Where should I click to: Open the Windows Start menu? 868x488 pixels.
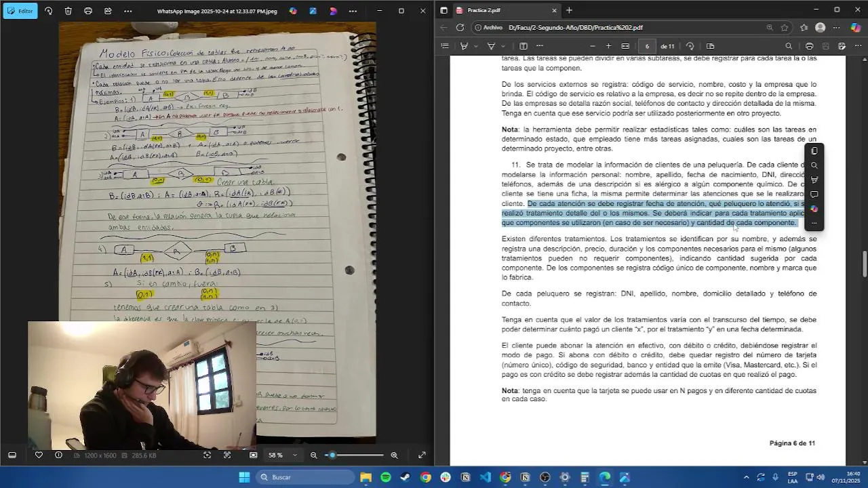point(244,477)
